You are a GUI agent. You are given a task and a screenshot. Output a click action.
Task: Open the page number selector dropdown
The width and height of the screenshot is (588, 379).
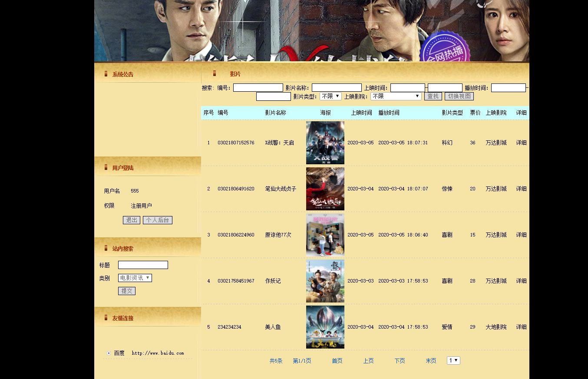[x=453, y=360]
